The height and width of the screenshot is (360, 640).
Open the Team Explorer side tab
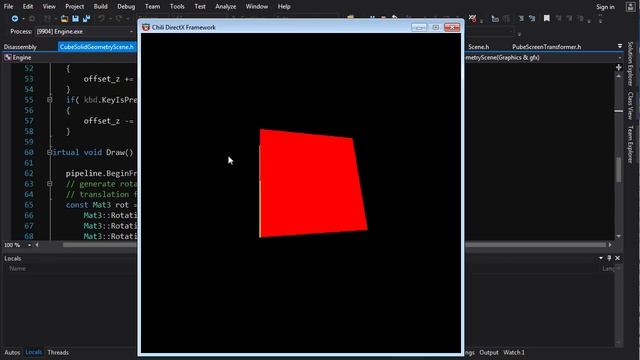tap(631, 144)
